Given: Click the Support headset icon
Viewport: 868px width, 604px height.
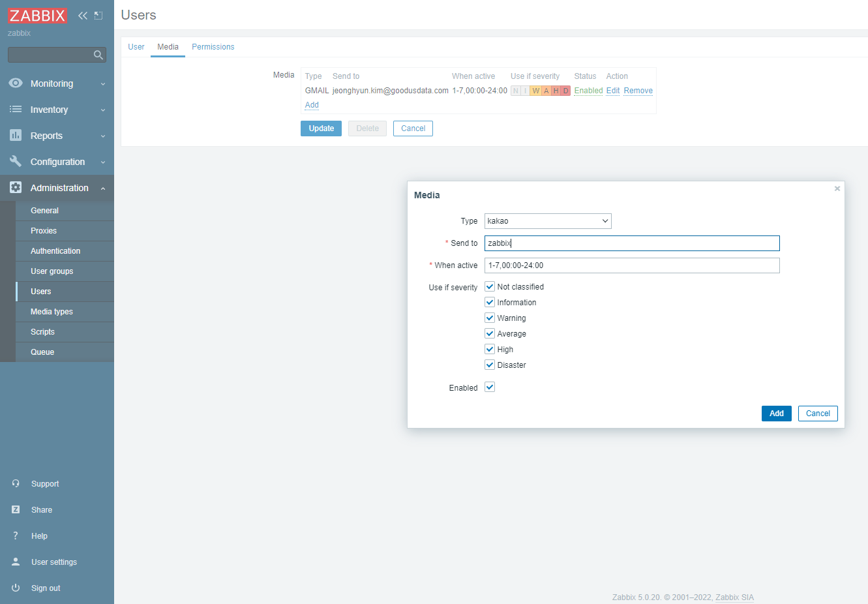Looking at the screenshot, I should pyautogui.click(x=16, y=483).
